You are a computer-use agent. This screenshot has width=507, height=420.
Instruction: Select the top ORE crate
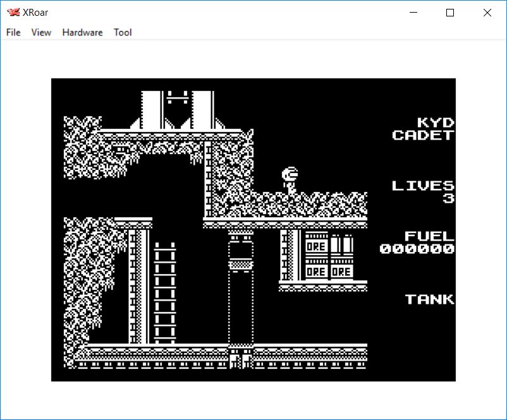click(x=316, y=244)
